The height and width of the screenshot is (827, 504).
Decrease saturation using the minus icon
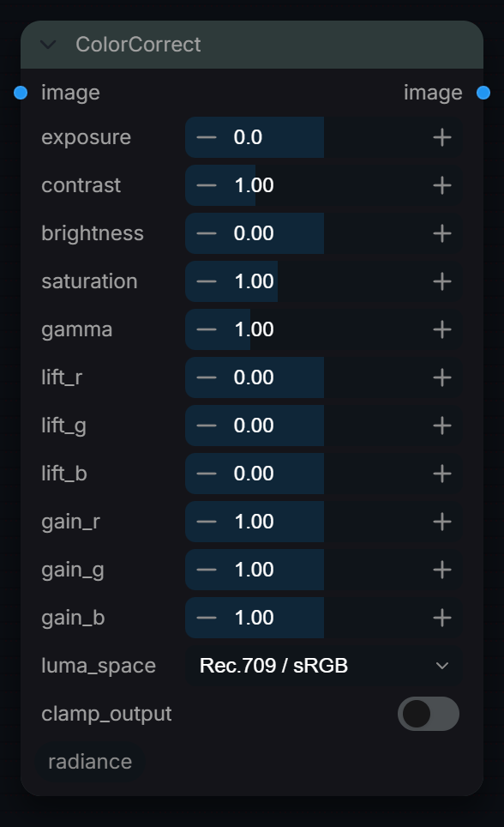(x=207, y=281)
